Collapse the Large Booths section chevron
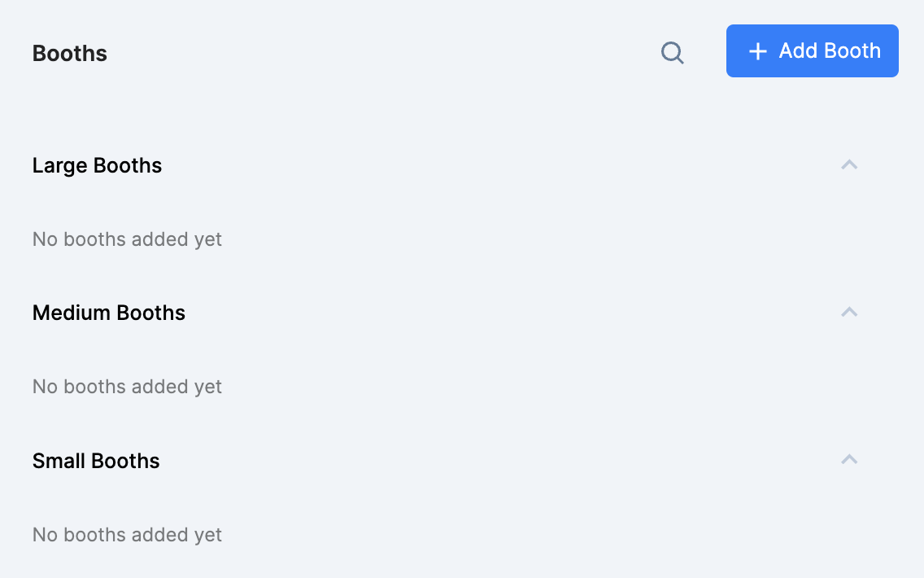Viewport: 924px width, 578px height. (849, 164)
